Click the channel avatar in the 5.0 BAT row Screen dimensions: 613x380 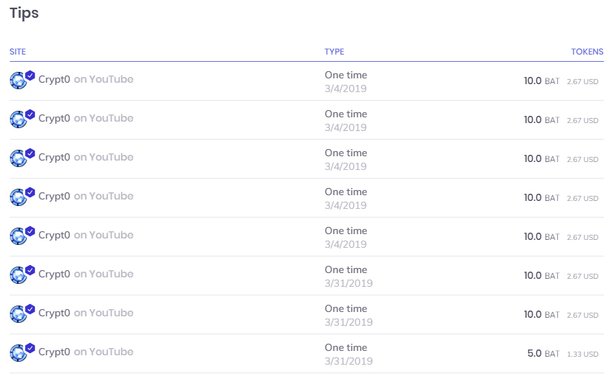point(18,353)
